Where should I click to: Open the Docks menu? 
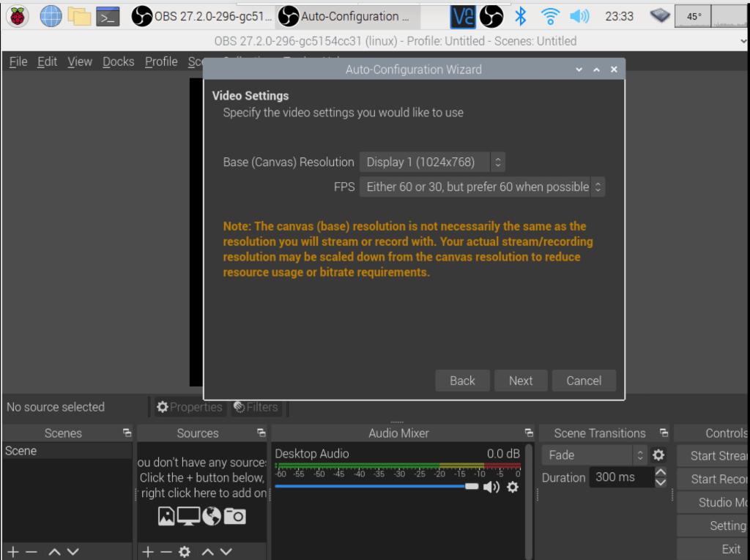point(118,61)
